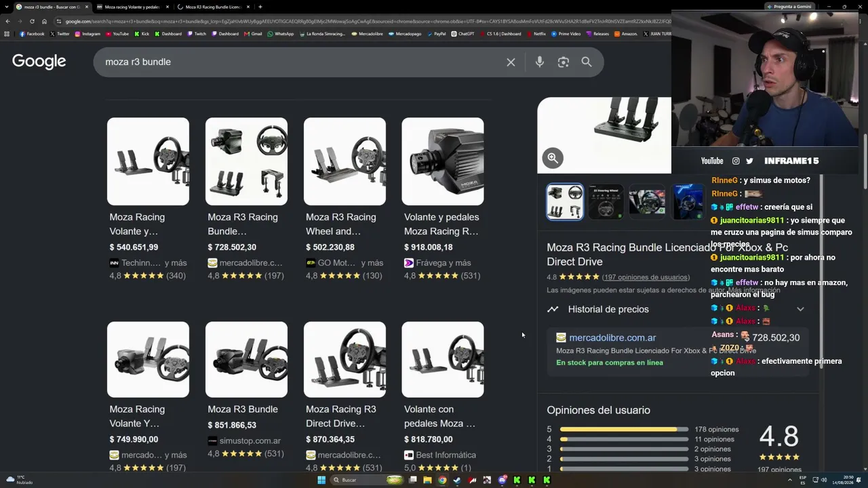Click the 'Best Informática' seller text
The height and width of the screenshot is (488, 868).
(446, 455)
